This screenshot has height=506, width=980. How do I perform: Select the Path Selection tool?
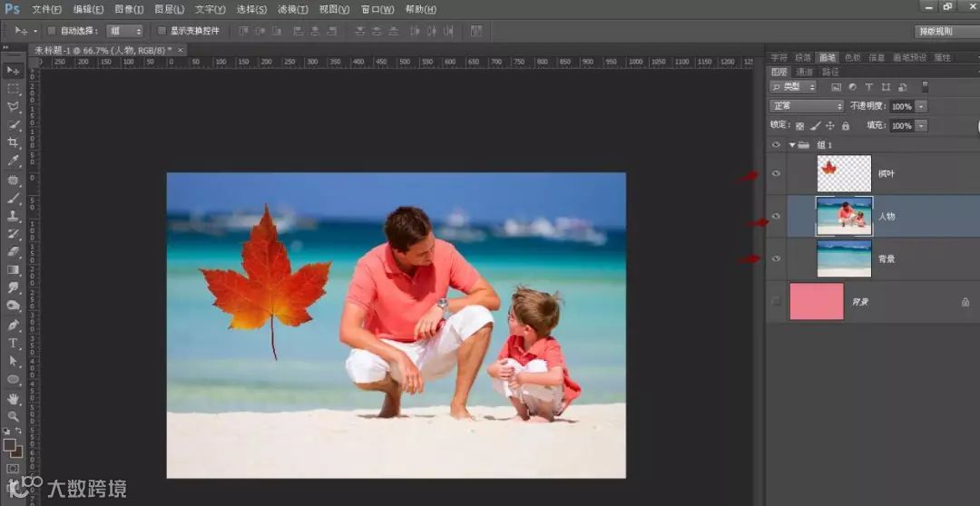coord(13,361)
